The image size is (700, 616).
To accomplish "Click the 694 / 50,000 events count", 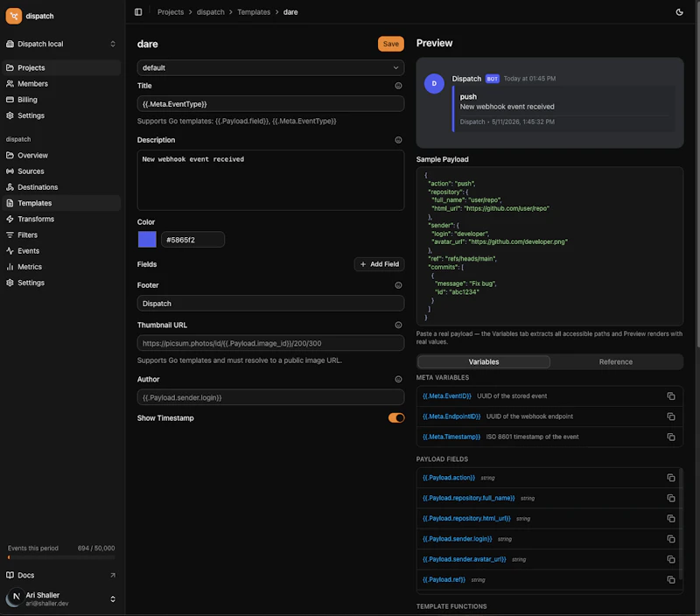I will click(x=96, y=548).
